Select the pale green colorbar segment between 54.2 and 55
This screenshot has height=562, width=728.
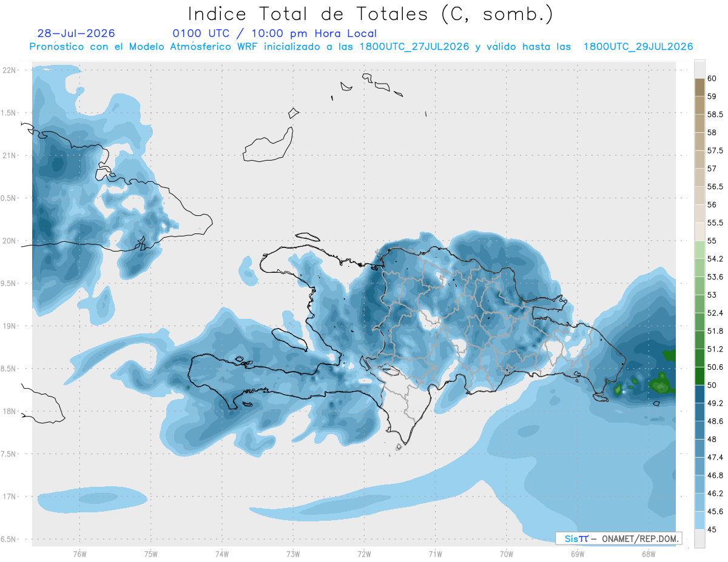699,250
